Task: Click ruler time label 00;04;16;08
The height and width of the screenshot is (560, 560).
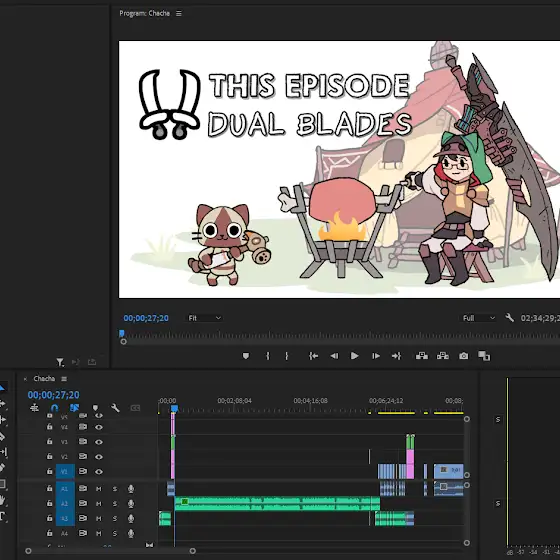Action: [310, 401]
